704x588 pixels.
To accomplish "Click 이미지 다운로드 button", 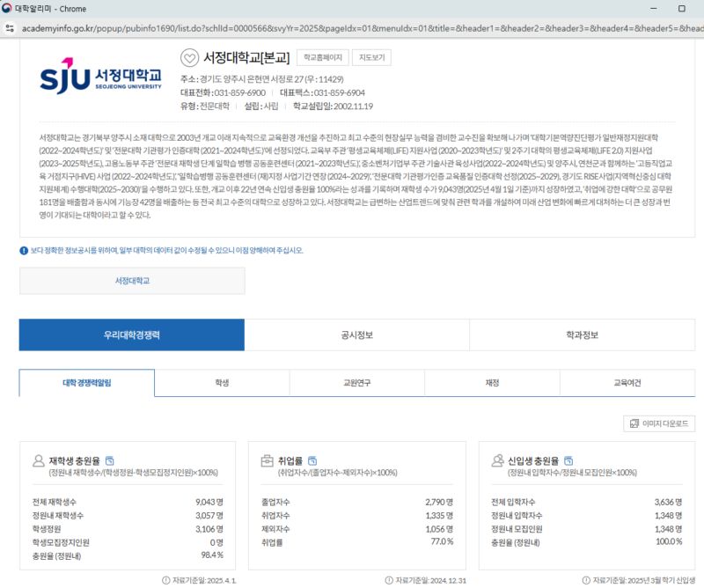I will pos(659,423).
